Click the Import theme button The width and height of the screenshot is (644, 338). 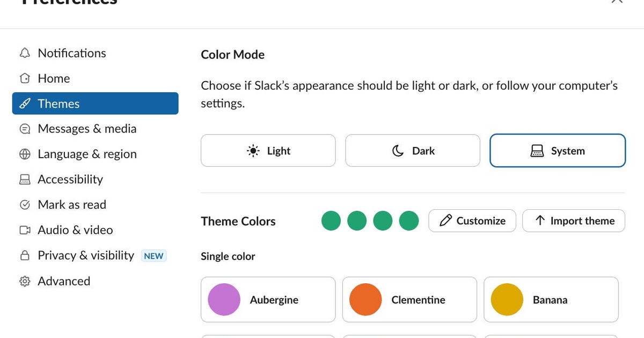click(x=573, y=221)
